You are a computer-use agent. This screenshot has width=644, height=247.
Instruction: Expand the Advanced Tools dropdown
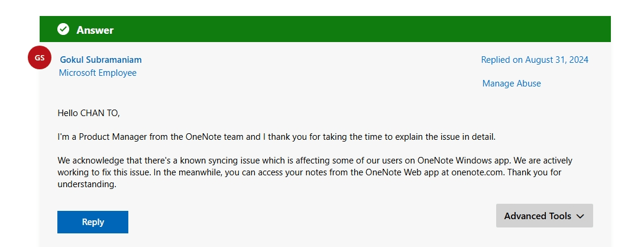544,216
